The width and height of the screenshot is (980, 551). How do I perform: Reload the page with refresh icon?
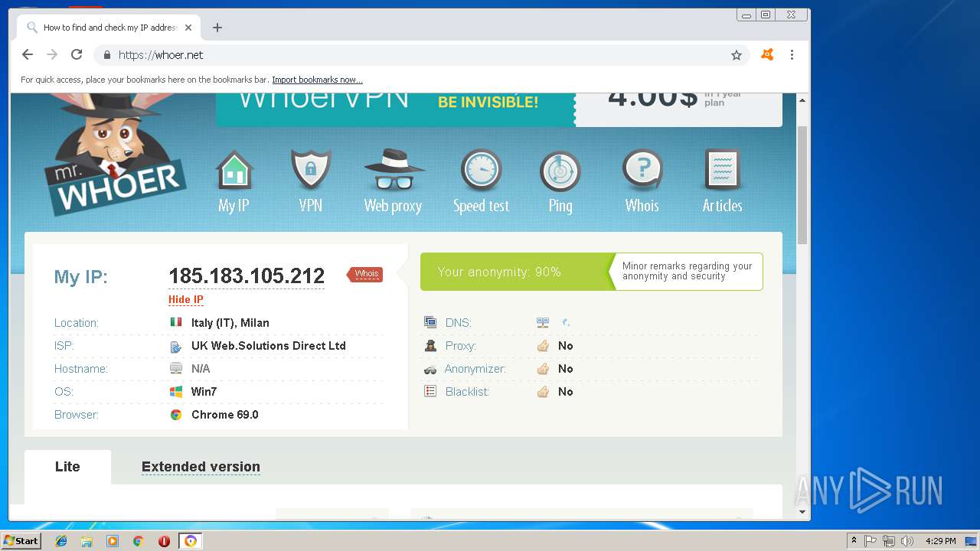[x=77, y=54]
